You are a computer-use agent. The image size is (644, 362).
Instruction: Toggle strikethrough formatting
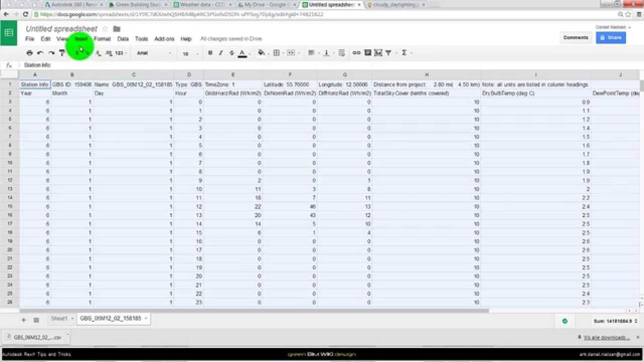click(x=231, y=53)
